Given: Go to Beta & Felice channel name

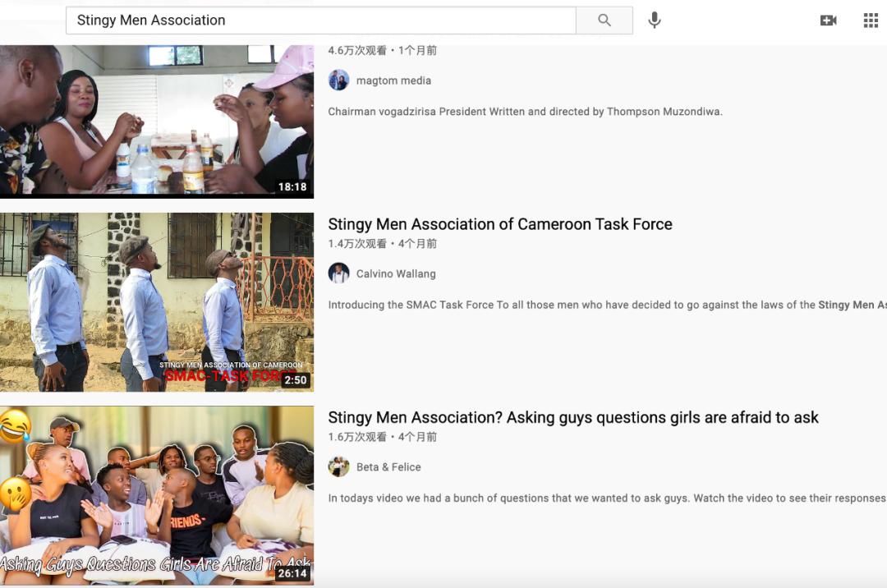Looking at the screenshot, I should (x=388, y=466).
